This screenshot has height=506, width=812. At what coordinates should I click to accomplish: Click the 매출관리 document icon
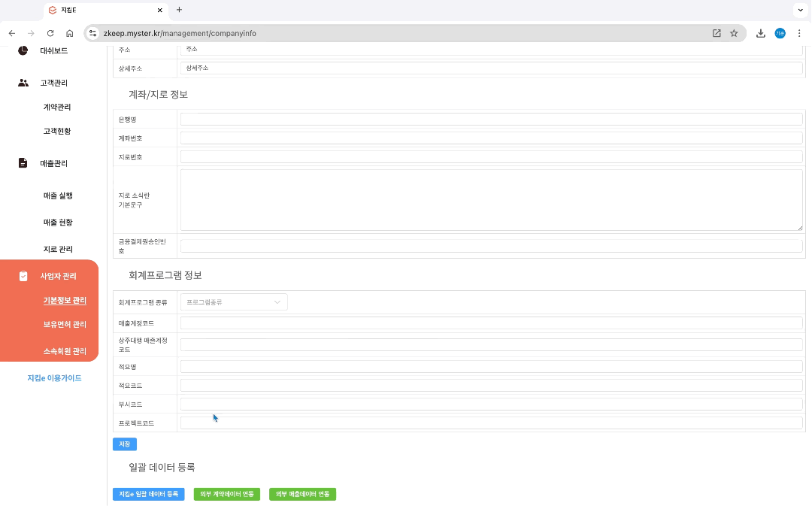pos(23,163)
